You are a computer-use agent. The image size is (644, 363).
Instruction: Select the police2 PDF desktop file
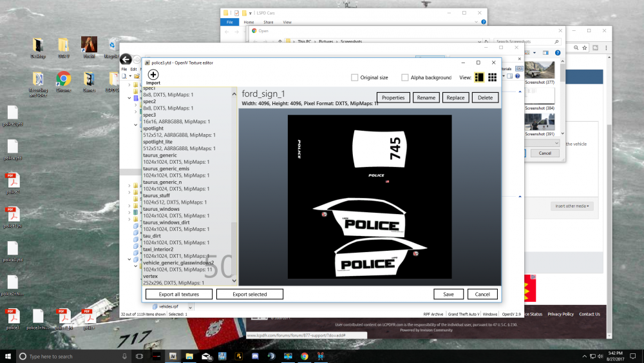[x=13, y=183]
